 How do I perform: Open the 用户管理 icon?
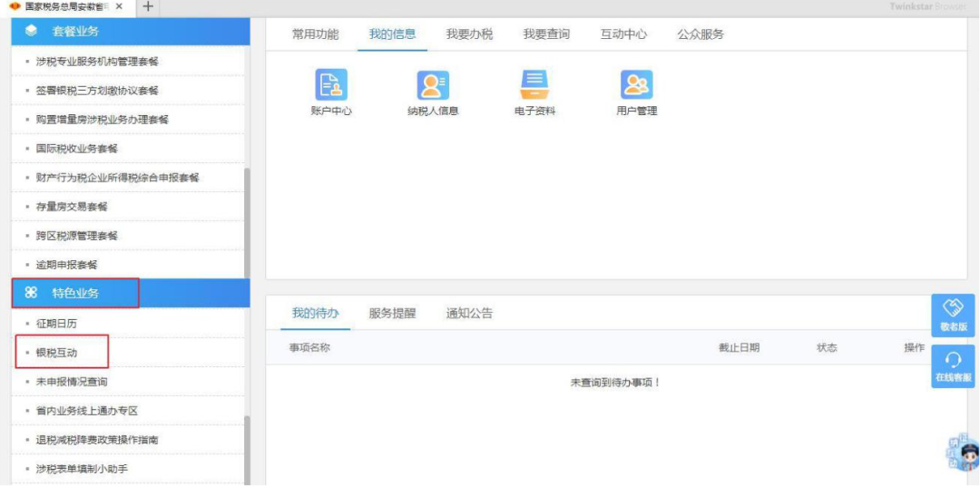[636, 85]
